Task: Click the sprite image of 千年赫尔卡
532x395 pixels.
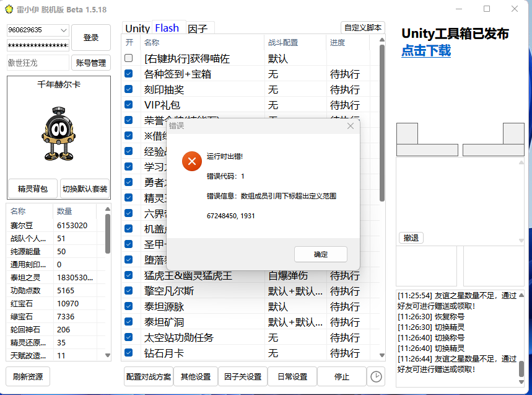Action: [59, 133]
